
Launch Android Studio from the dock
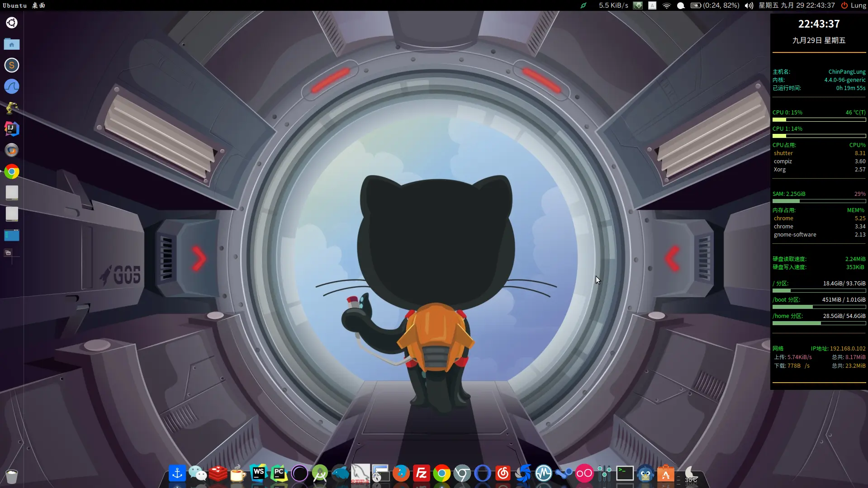[320, 474]
